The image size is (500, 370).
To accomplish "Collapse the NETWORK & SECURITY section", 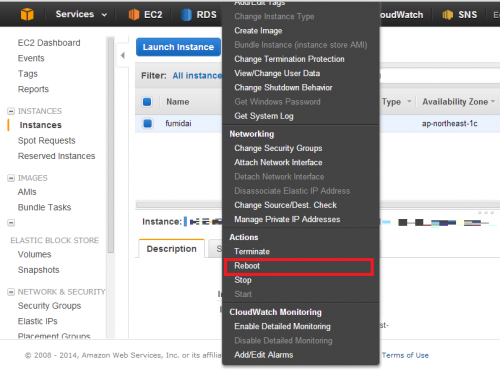I will [11, 292].
